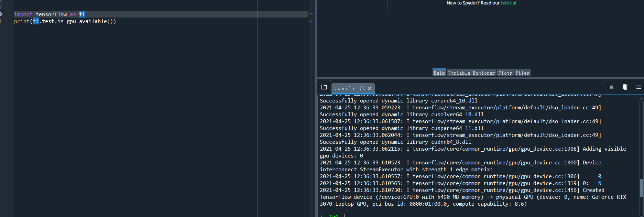
Task: Click 'cusolver64_10.dll' in console output
Action: pyautogui.click(x=457, y=114)
